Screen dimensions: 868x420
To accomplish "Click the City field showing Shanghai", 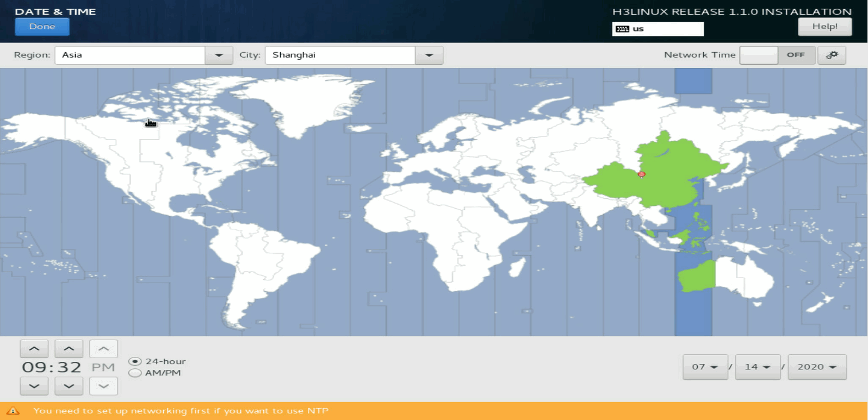I will pyautogui.click(x=340, y=55).
